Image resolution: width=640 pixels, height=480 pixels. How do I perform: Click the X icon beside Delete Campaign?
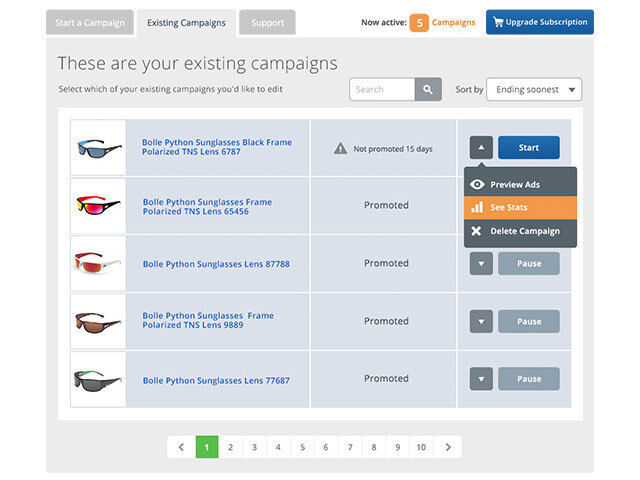pyautogui.click(x=476, y=231)
